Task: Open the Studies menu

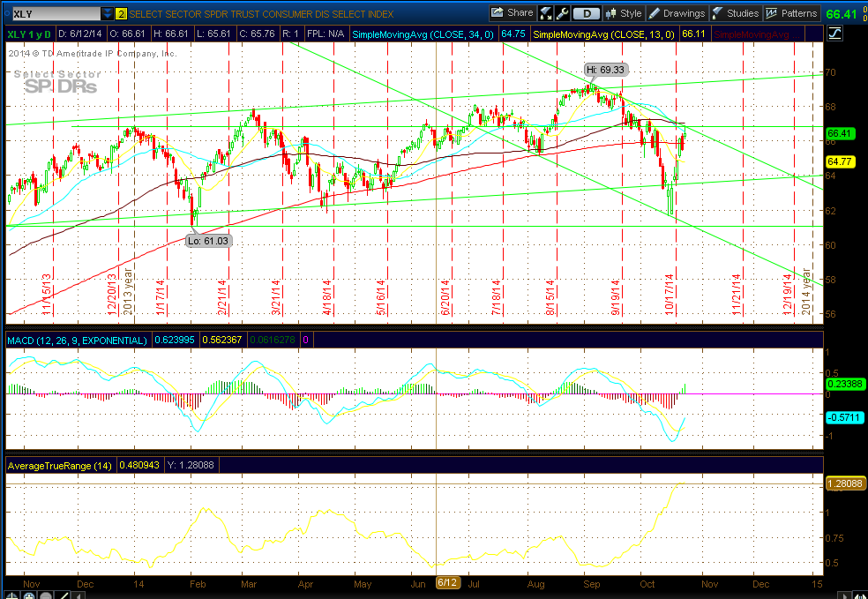Action: point(736,13)
